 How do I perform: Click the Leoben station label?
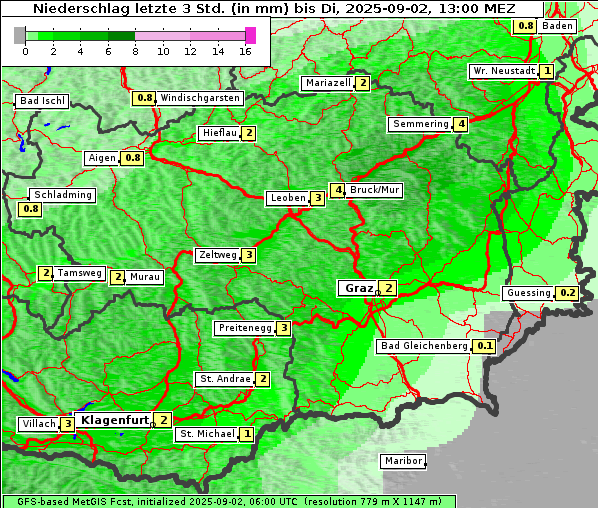(288, 198)
